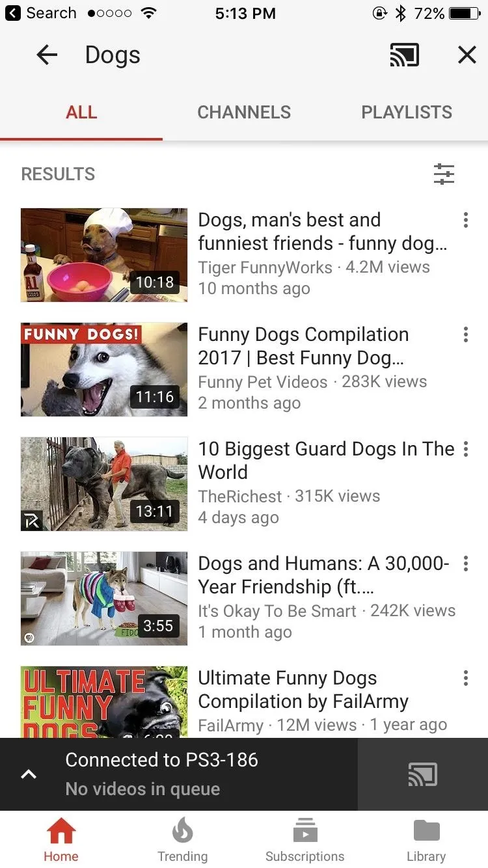Clear search with the X icon
This screenshot has height=868, width=488.
point(467,55)
